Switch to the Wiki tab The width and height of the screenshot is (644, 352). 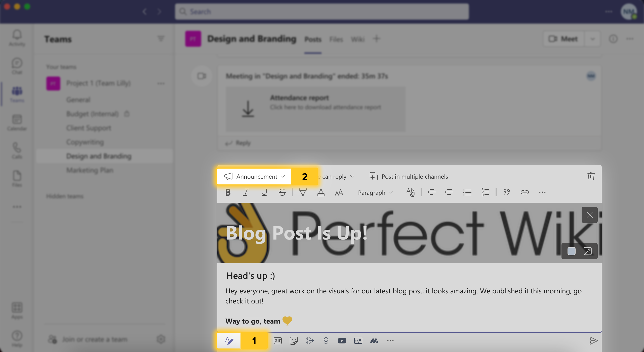357,39
